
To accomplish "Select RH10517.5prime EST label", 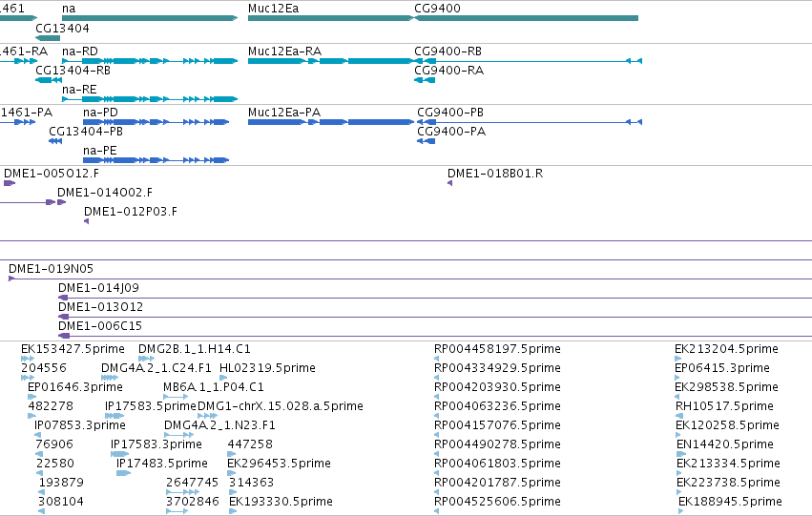I will [725, 406].
